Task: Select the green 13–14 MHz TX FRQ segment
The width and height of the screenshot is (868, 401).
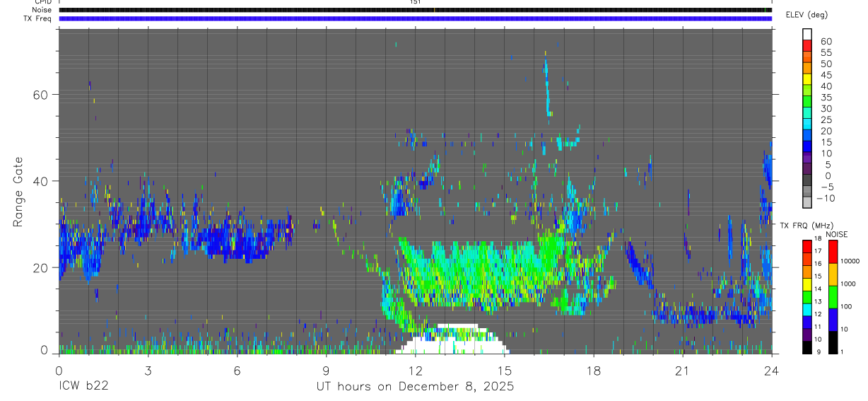Action: pyautogui.click(x=807, y=296)
